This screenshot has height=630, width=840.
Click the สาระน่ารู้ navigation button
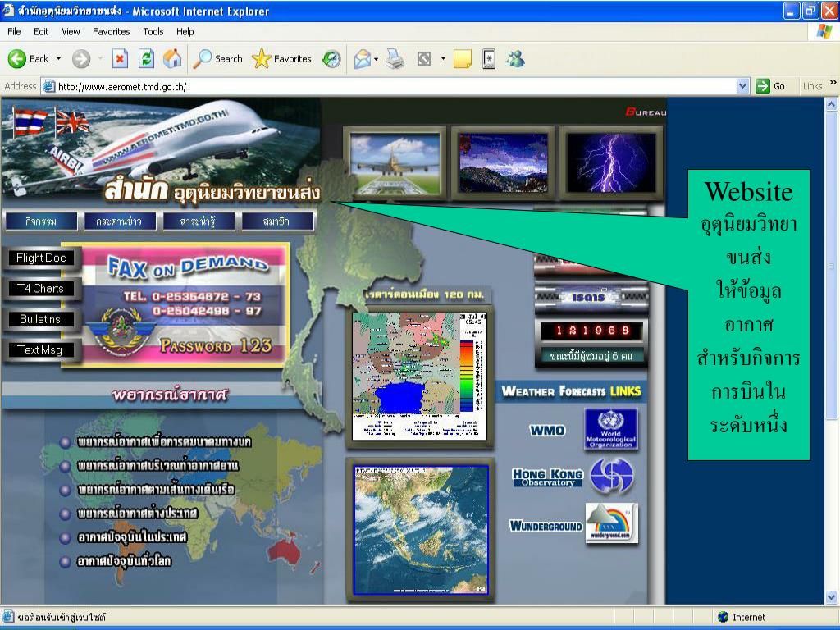199,221
